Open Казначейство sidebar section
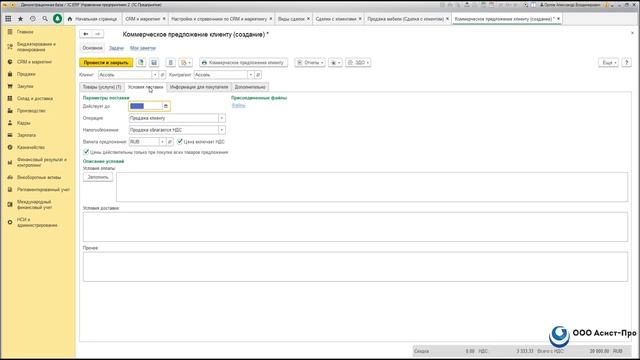Screen dimensions: 640x360 pos(31,147)
